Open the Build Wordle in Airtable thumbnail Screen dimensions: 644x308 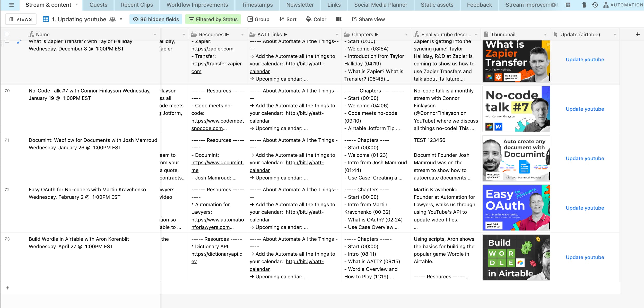point(516,257)
